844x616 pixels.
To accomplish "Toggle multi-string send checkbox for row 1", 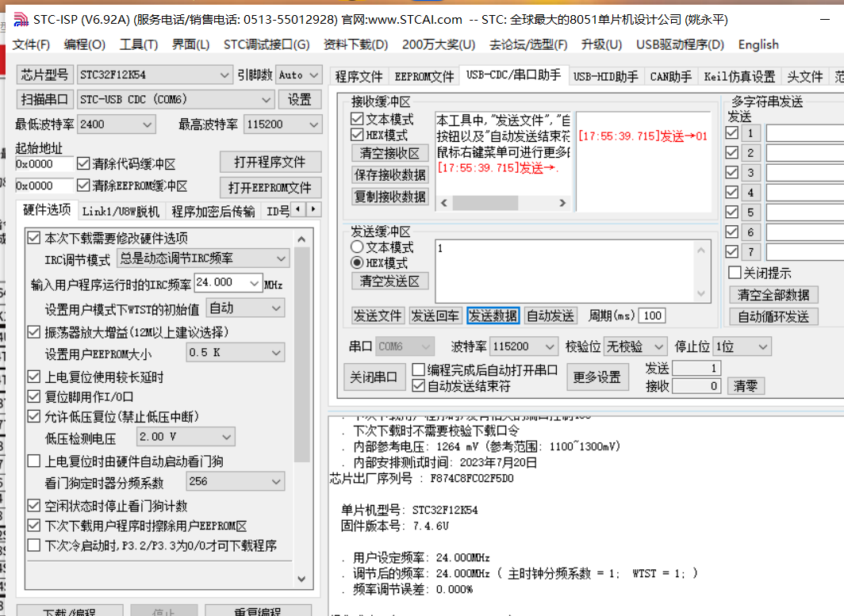I will [x=732, y=132].
